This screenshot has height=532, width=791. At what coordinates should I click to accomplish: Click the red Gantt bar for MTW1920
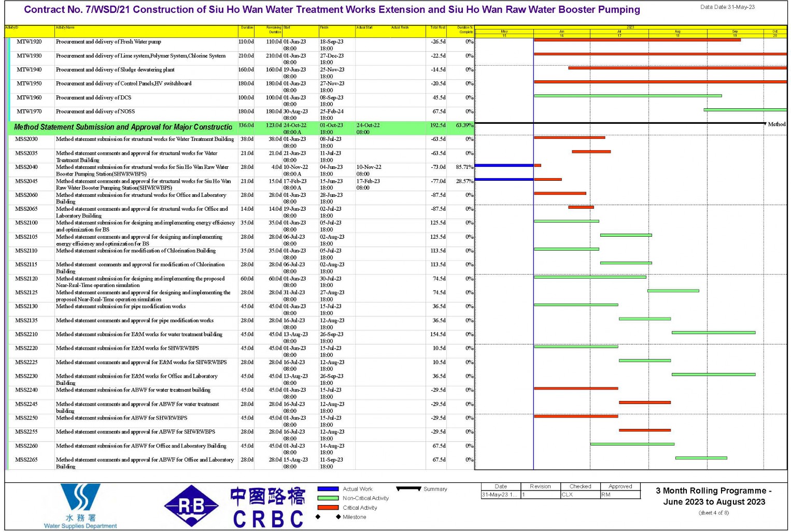coord(637,40)
